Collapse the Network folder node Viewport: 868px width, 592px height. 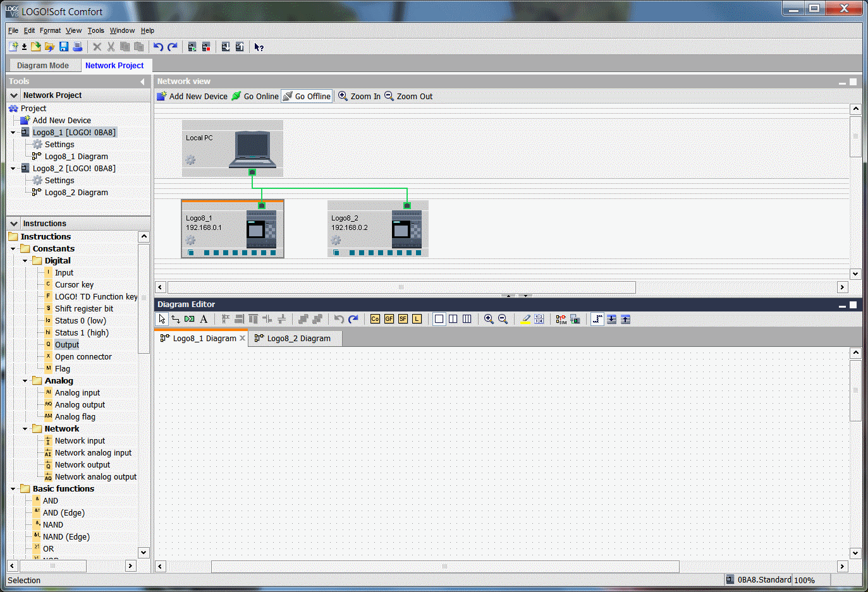[25, 429]
